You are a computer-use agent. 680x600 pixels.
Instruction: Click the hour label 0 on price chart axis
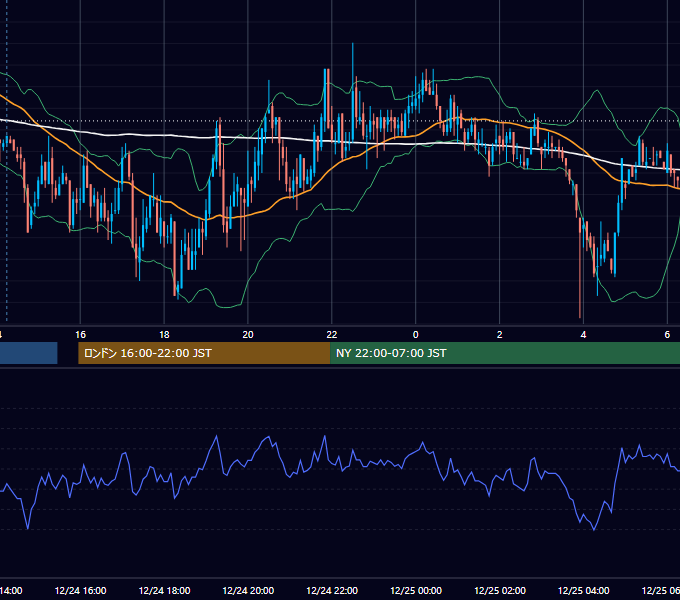(415, 335)
